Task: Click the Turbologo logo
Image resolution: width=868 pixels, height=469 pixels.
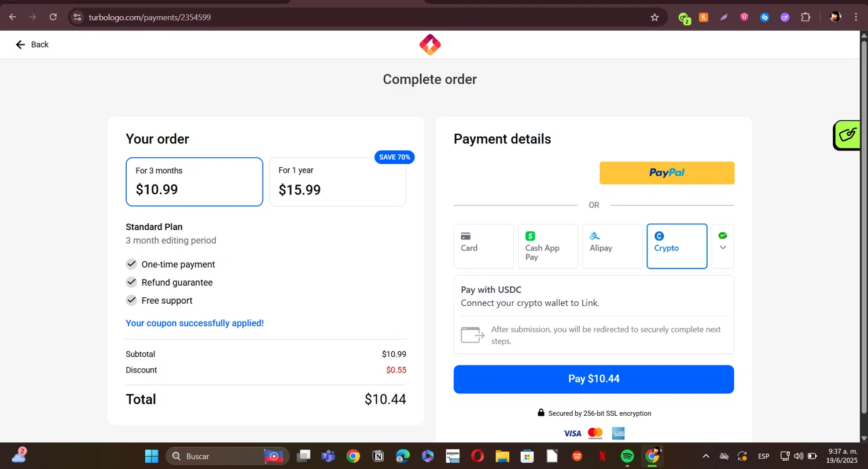Action: click(430, 45)
